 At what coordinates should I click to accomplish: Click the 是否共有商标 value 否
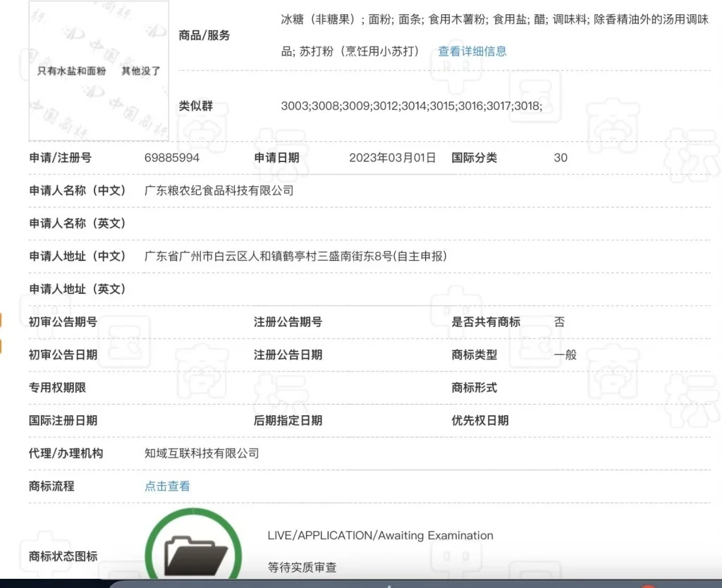pos(558,322)
